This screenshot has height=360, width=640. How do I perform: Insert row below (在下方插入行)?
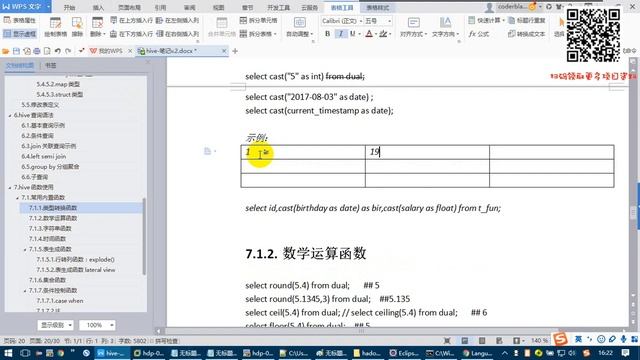coord(131,34)
